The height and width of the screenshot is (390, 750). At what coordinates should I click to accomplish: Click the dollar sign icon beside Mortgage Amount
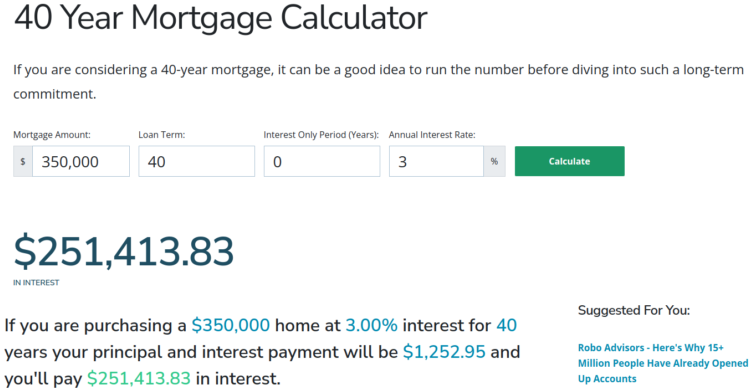coord(22,161)
